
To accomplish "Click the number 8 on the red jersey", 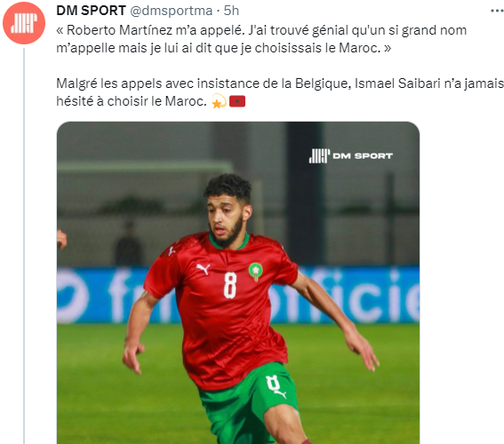I will click(230, 285).
